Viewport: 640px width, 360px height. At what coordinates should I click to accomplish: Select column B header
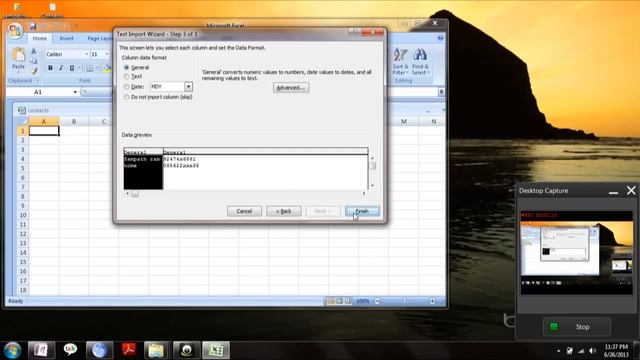coord(74,121)
